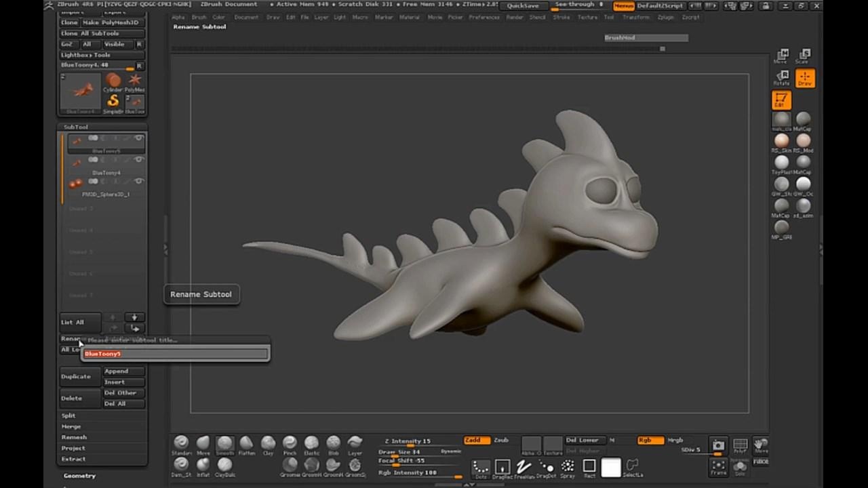The image size is (868, 488).
Task: Click the Duplicate subtool button
Action: (80, 376)
